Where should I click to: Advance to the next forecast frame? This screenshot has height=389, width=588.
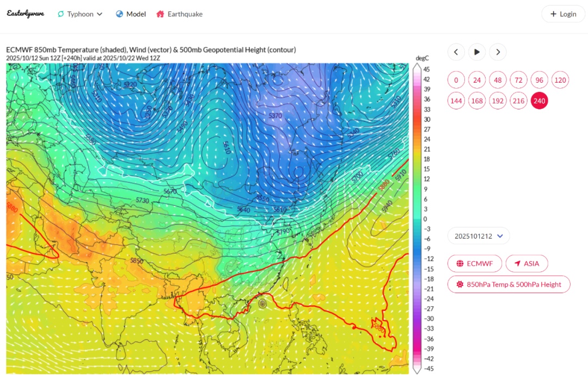(x=498, y=52)
